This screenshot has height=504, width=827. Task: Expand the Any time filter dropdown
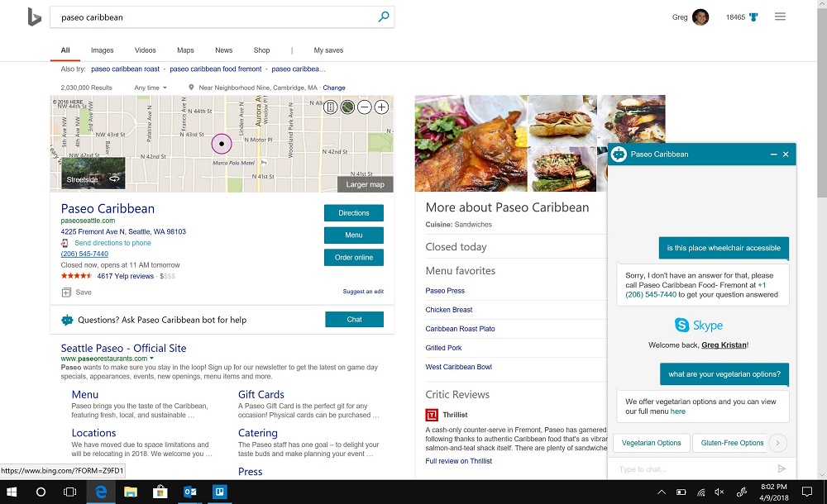pos(151,88)
